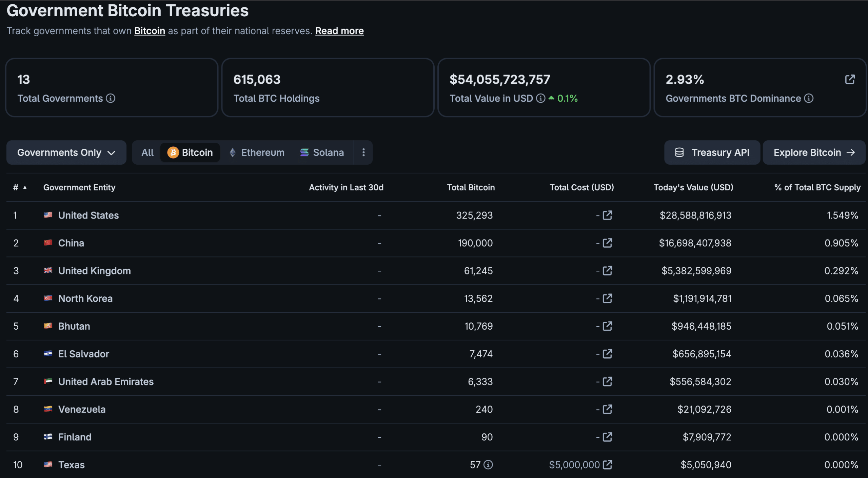Click info icon next to Total Governments

coord(111,98)
